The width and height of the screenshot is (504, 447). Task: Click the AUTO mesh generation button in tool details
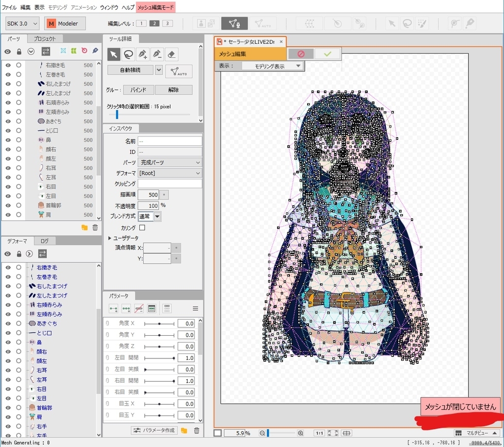(x=179, y=71)
